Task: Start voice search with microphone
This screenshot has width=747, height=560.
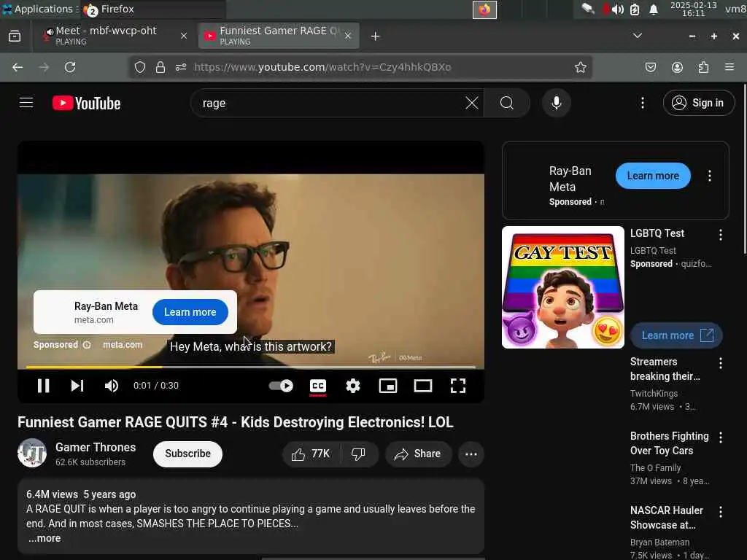Action: click(x=557, y=103)
